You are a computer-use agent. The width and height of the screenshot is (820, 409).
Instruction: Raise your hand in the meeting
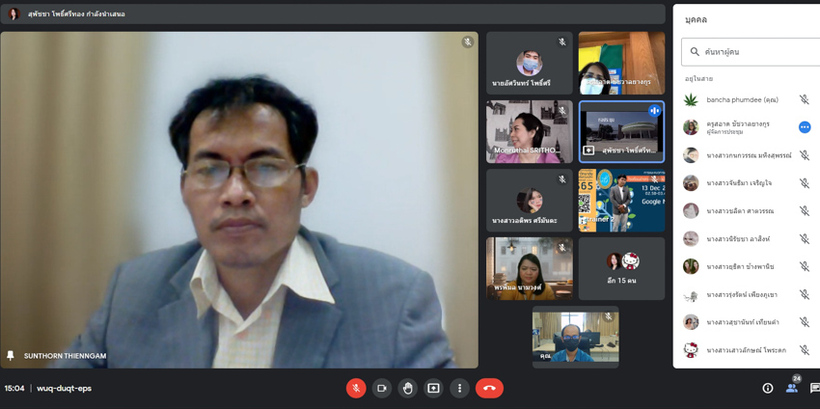point(407,388)
